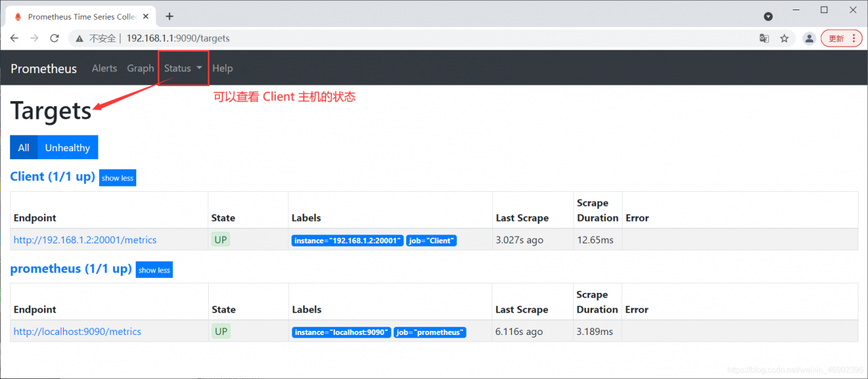Expand the Status dropdown menu
868x379 pixels.
click(x=183, y=68)
